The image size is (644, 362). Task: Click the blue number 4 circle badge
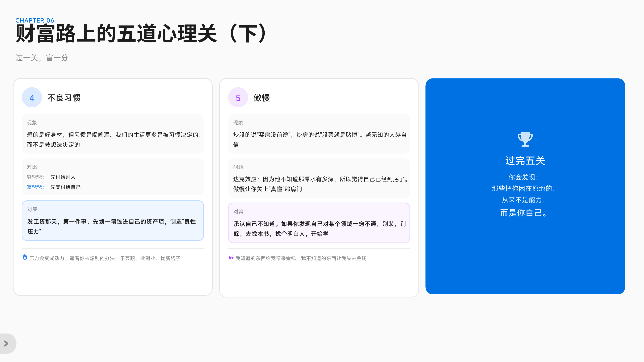(32, 97)
